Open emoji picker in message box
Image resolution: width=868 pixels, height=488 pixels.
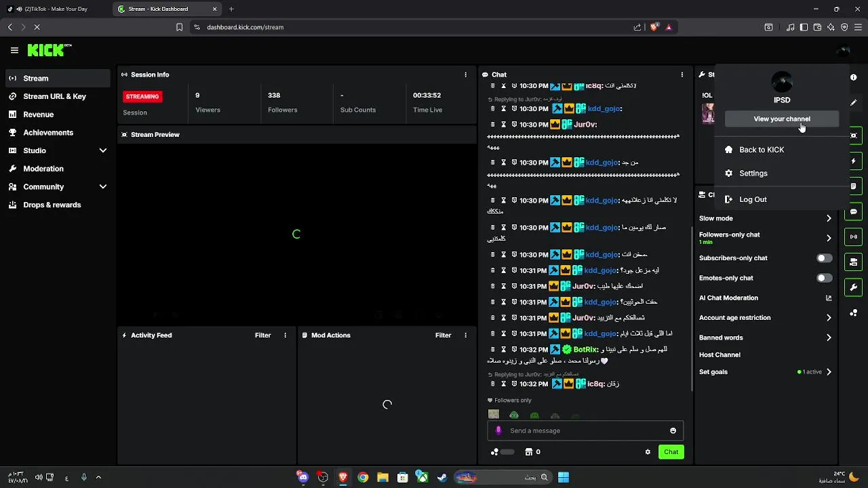click(673, 430)
